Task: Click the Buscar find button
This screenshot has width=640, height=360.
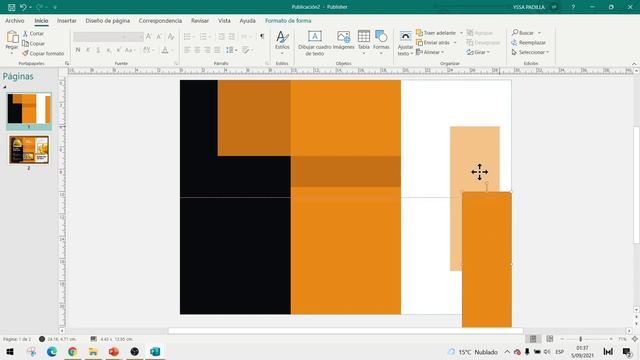Action: [523, 33]
